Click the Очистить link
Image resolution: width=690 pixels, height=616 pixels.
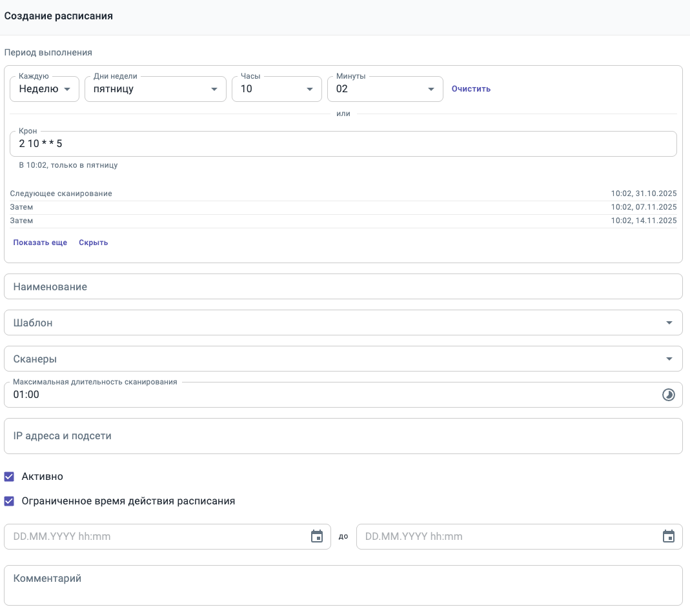coord(471,89)
